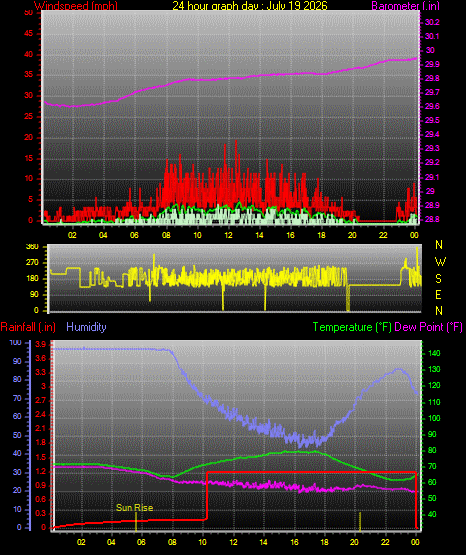Viewport: 466px width, 555px height.
Task: Click rainfall axis value 2.7
Action: click(x=41, y=400)
